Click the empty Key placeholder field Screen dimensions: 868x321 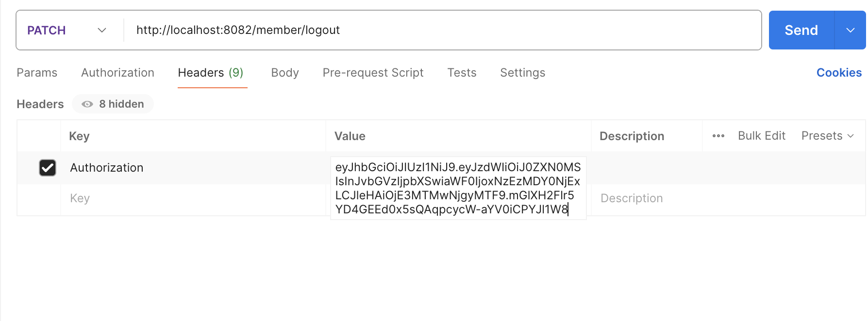pyautogui.click(x=193, y=198)
